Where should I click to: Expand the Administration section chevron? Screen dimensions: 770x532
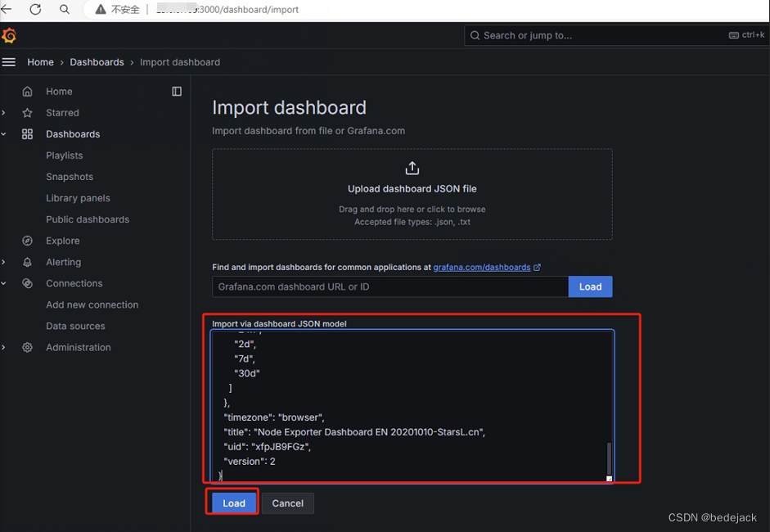(4, 347)
